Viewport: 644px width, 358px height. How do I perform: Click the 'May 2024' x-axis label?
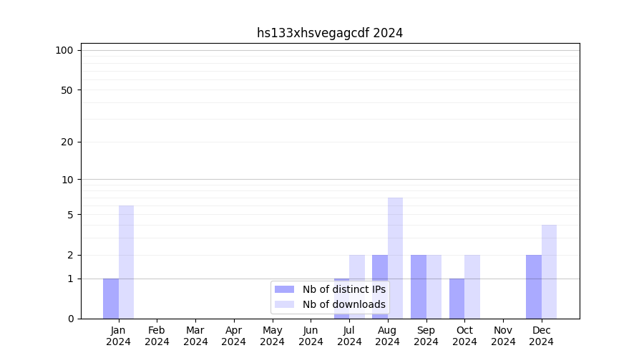pyautogui.click(x=272, y=336)
